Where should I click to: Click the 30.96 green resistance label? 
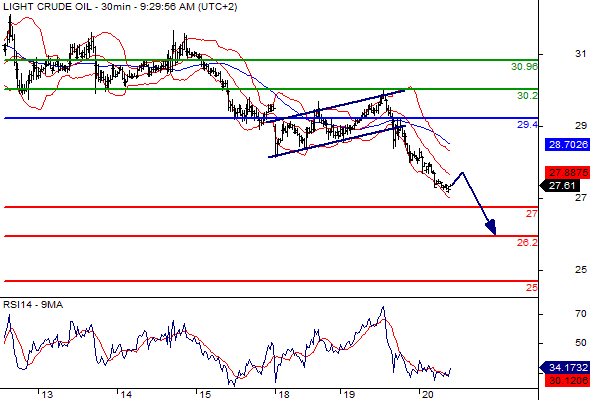(x=524, y=67)
